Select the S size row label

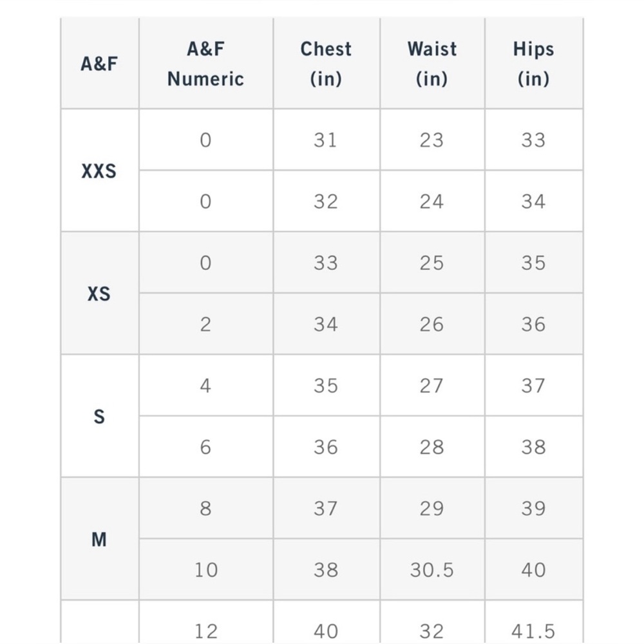click(x=99, y=417)
